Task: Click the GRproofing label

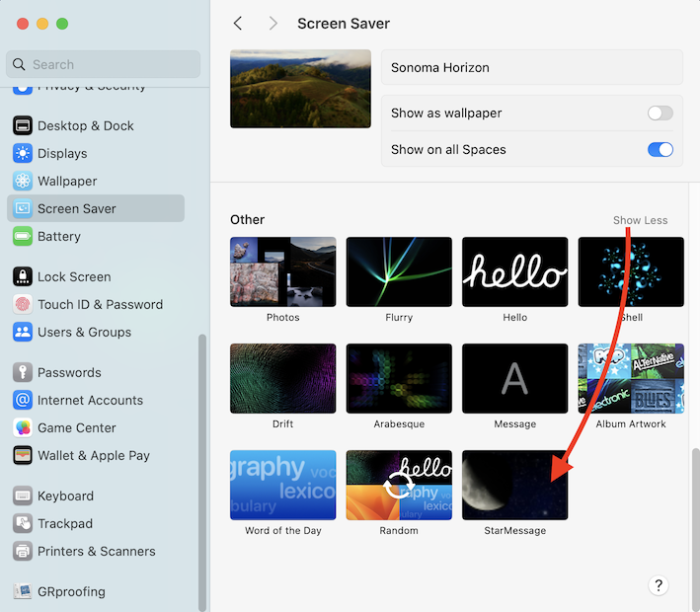Action: coord(71,591)
